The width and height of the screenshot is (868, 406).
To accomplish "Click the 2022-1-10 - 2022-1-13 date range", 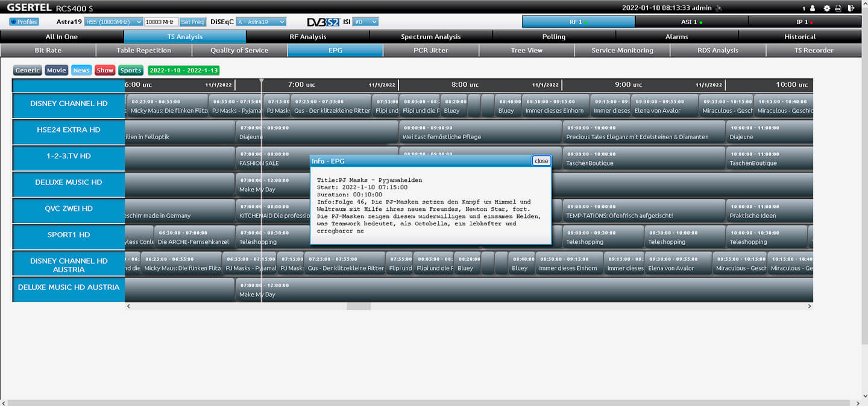I will click(x=184, y=70).
